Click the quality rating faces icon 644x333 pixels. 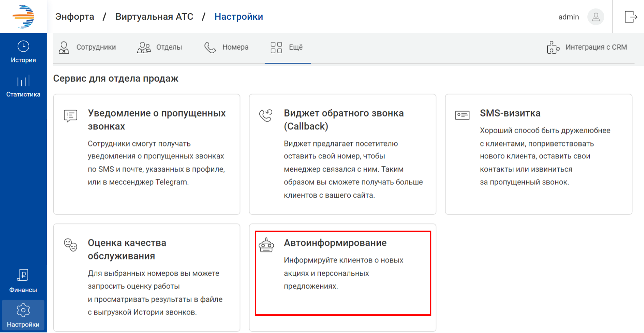coord(71,245)
